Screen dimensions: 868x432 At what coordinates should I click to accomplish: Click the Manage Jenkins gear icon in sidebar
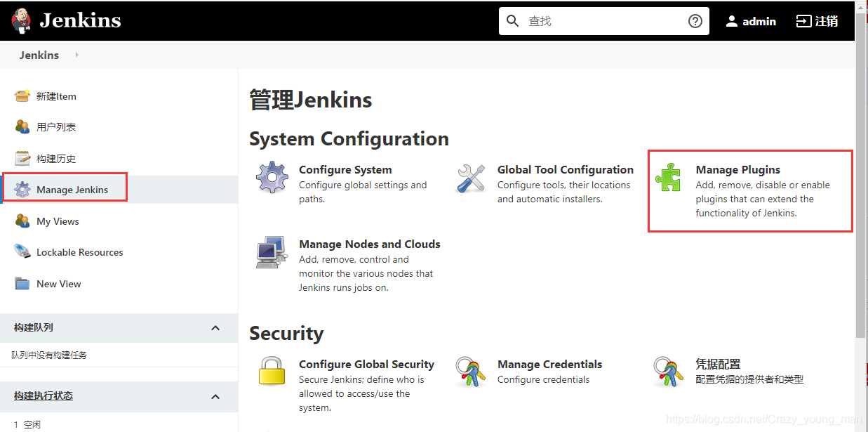click(22, 190)
